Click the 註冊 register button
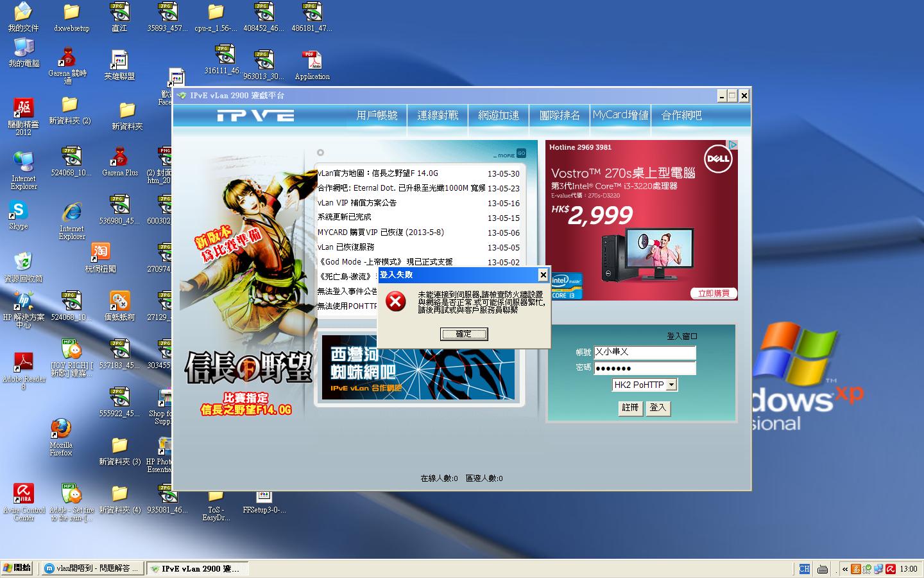 (x=630, y=408)
